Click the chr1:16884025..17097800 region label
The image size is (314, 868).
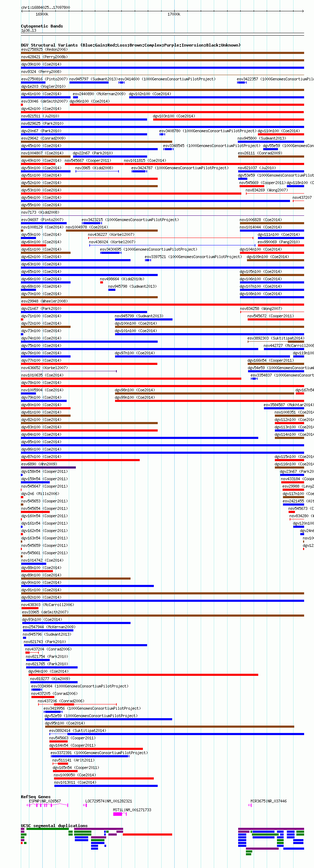(46, 7)
